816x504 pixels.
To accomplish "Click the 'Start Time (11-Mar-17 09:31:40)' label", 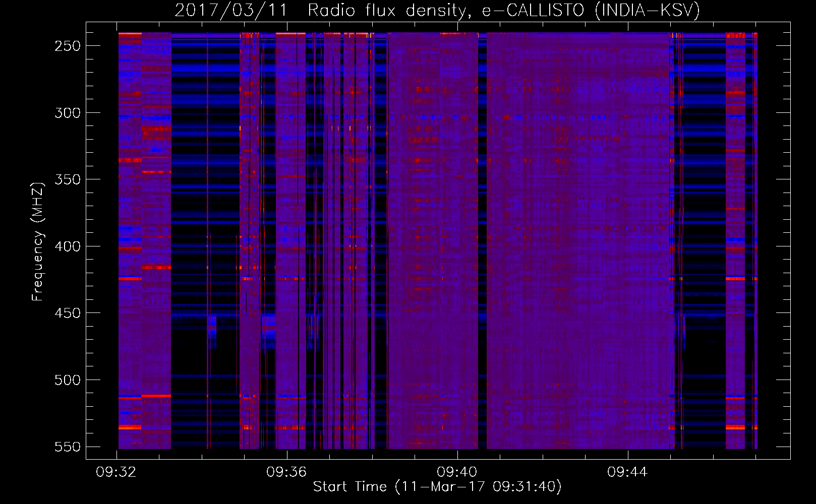I will click(x=437, y=487).
